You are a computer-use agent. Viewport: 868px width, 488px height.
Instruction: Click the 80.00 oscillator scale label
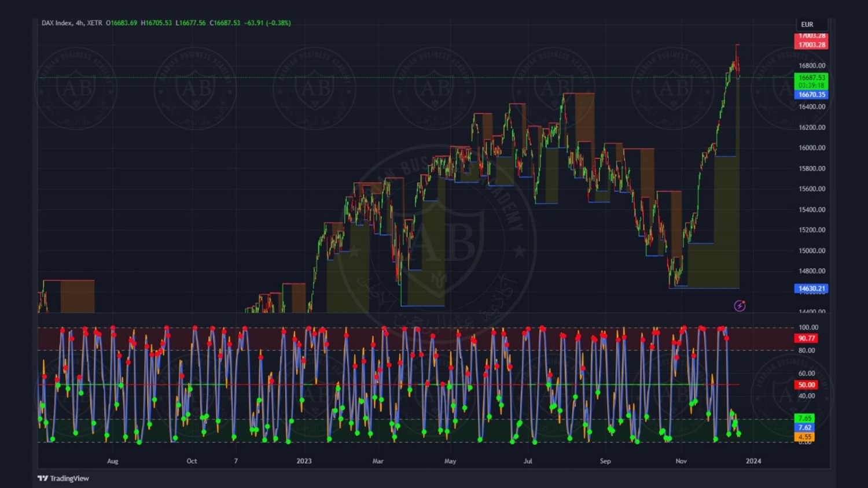(807, 350)
